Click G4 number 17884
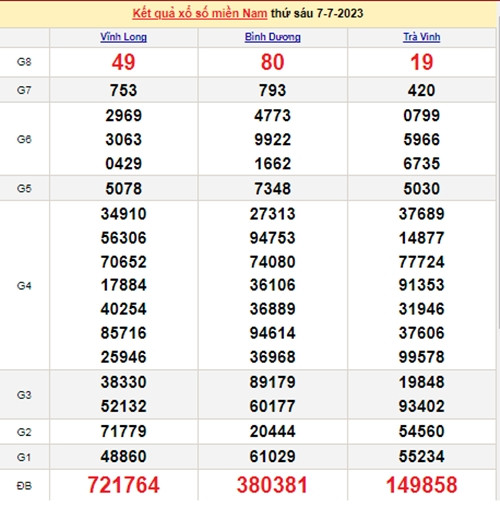The image size is (500, 507). 124,285
